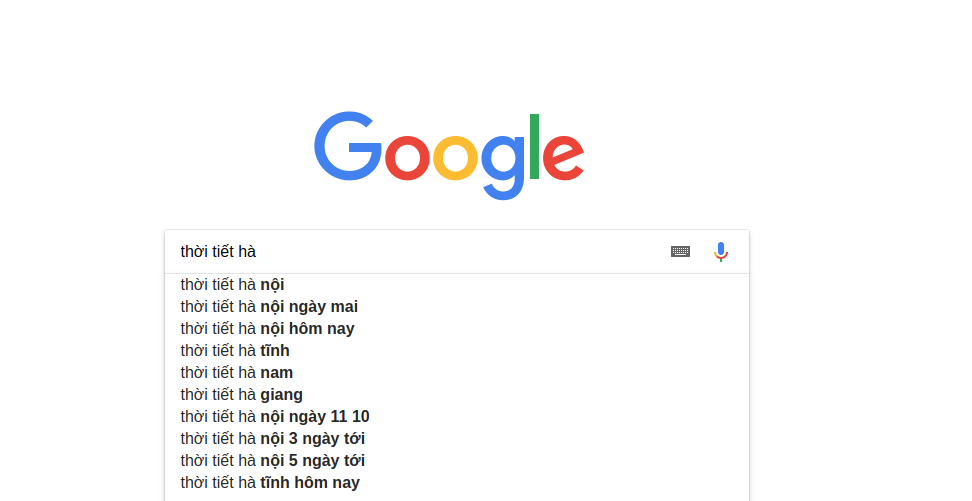This screenshot has height=501, width=972.
Task: Pick the "thời tiết hà nội hôm nay" suggestion
Action: coord(267,329)
